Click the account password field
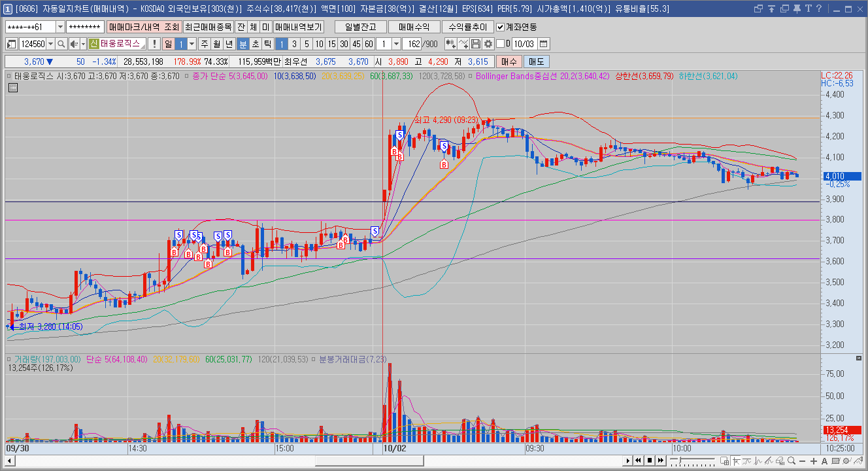This screenshot has width=868, height=471. pos(85,27)
